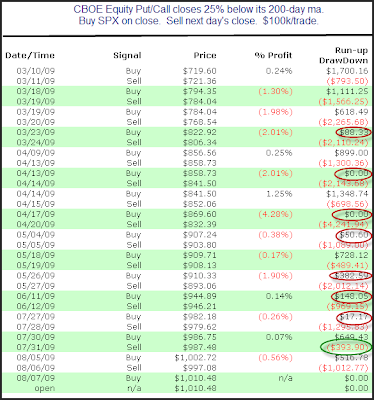Select the 05/04/09 date cell

pyautogui.click(x=36, y=235)
